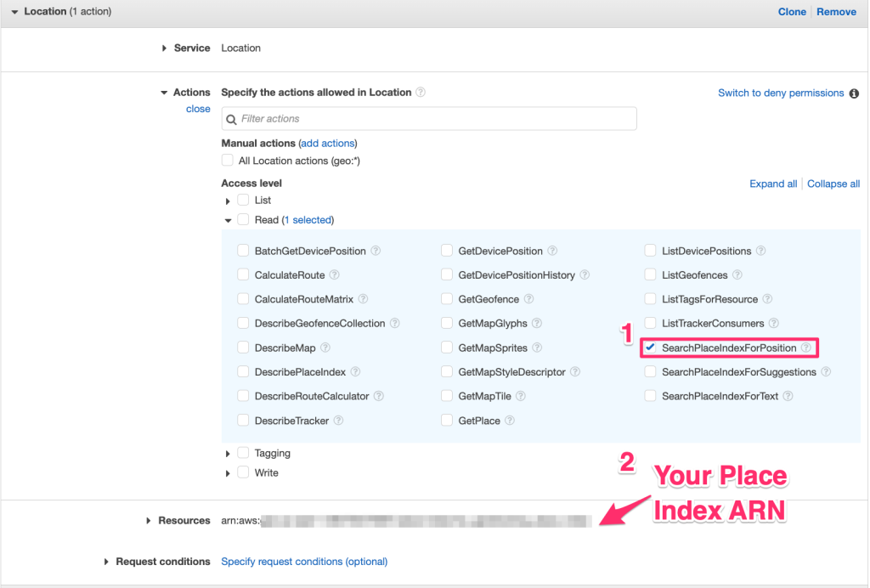Image resolution: width=870 pixels, height=588 pixels.
Task: Check the 'All Location actions (geo:*)' checkbox
Action: click(x=227, y=159)
